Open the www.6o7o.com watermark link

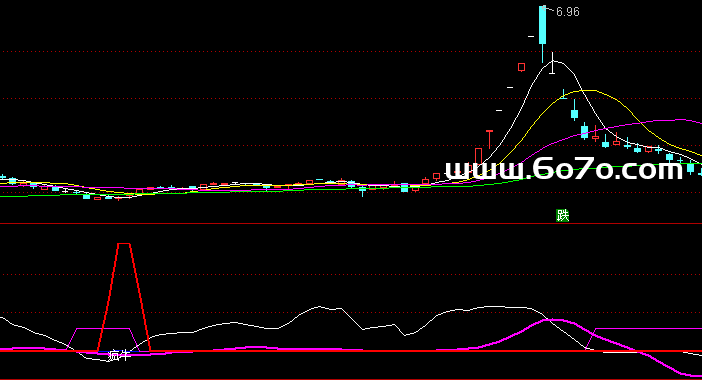coord(564,170)
